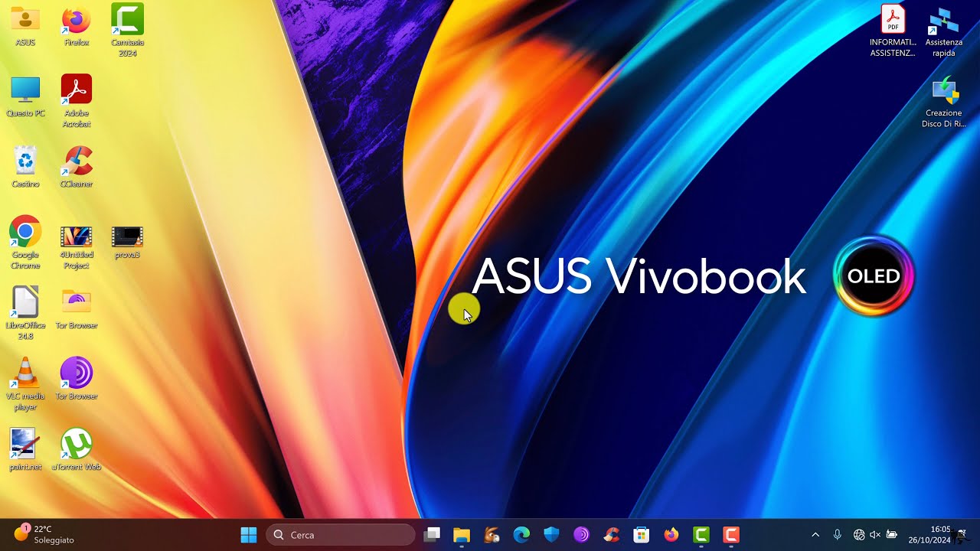Open the ASUS folder on the desktop
The height and width of the screenshot is (551, 980).
coord(25,25)
